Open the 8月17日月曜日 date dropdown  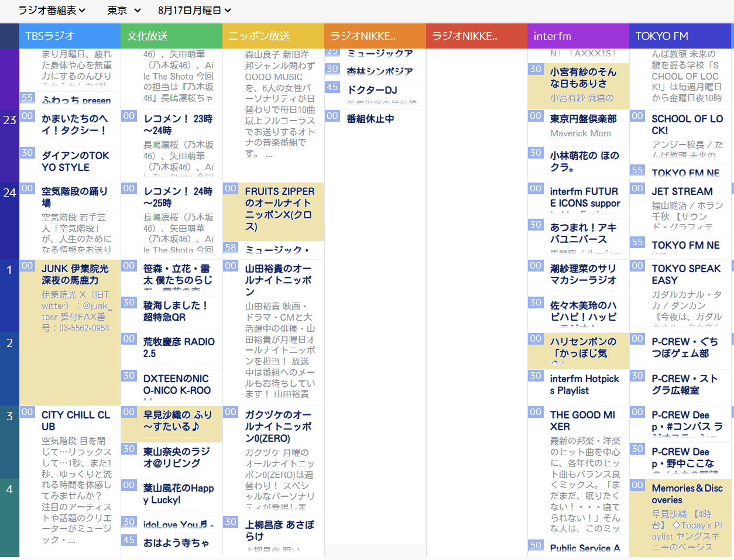(x=194, y=10)
